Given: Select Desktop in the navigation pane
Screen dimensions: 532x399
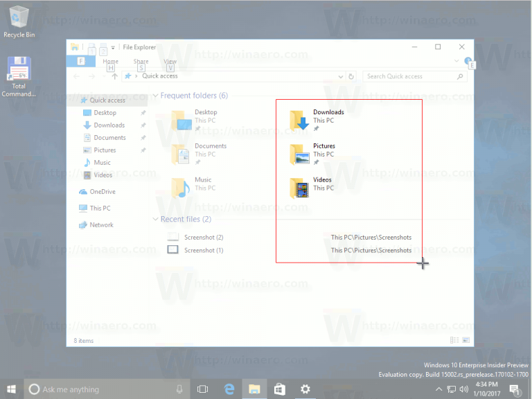Looking at the screenshot, I should [105, 113].
